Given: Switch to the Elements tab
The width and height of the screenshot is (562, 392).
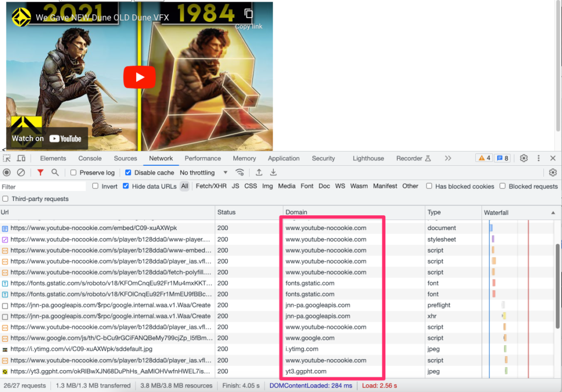Looking at the screenshot, I should 53,158.
